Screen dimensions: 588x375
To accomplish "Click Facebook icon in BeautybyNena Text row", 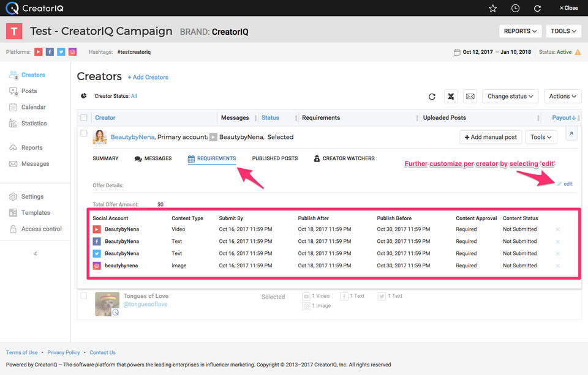I will pos(97,241).
